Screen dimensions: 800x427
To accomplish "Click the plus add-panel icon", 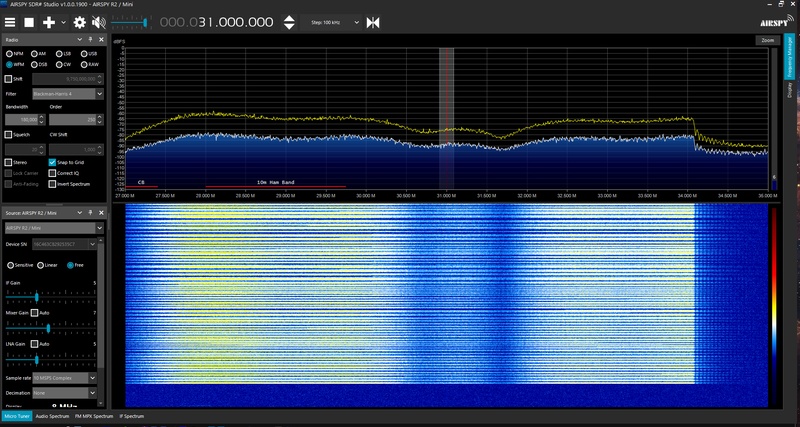I will click(x=48, y=22).
